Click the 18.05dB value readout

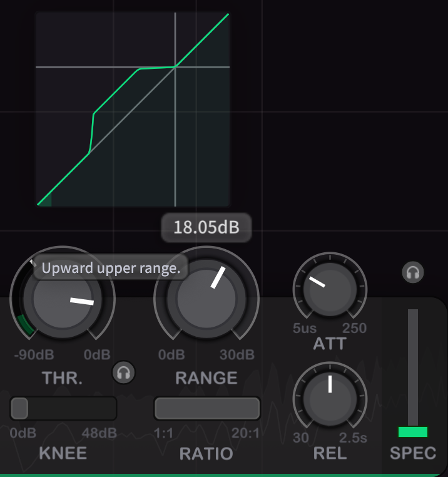tap(206, 227)
